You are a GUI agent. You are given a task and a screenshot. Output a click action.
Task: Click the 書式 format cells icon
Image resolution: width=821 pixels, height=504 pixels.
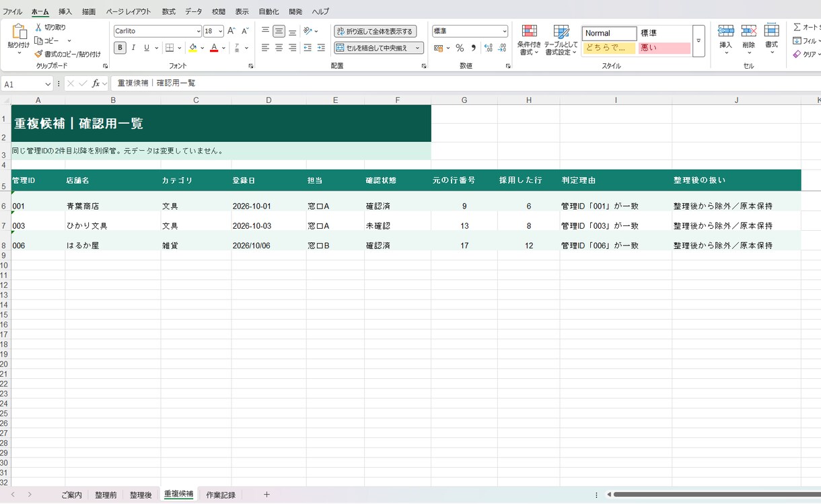point(771,31)
